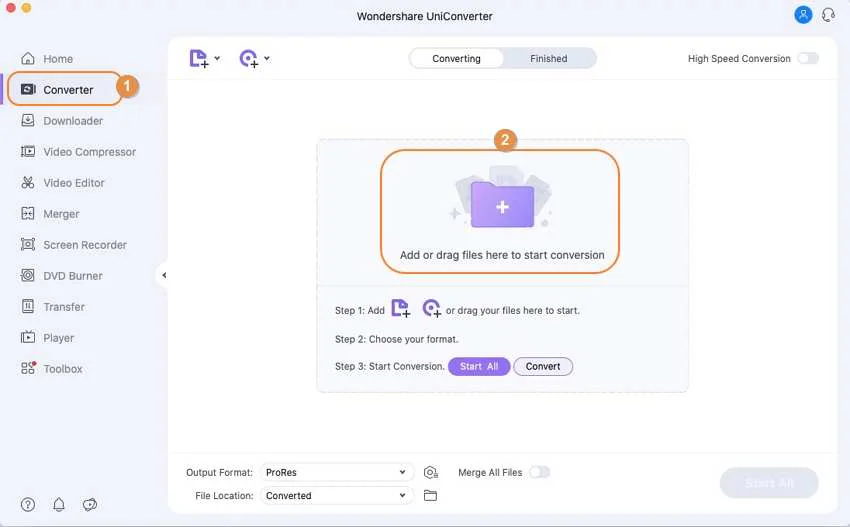Click the Load DVD icon in top toolbar

[249, 59]
